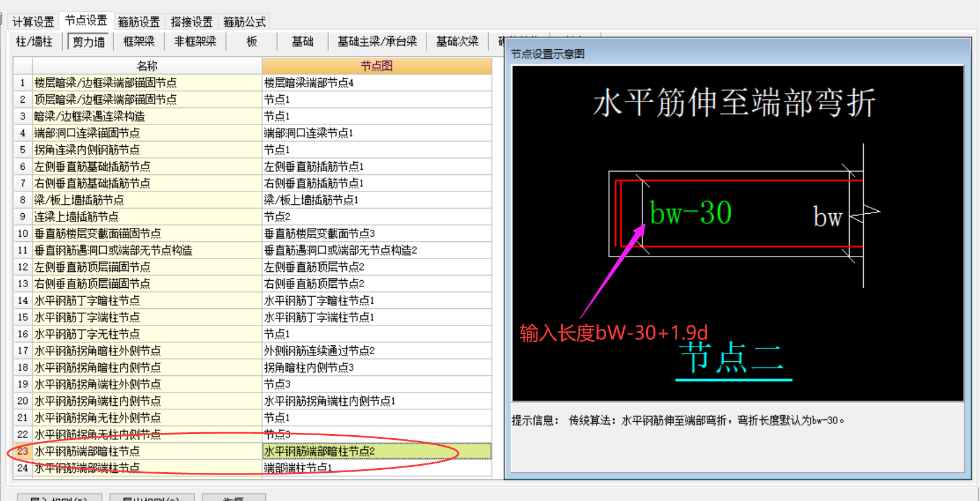Image resolution: width=980 pixels, height=501 pixels.
Task: Open the 非框架梁 component tab
Action: click(195, 42)
